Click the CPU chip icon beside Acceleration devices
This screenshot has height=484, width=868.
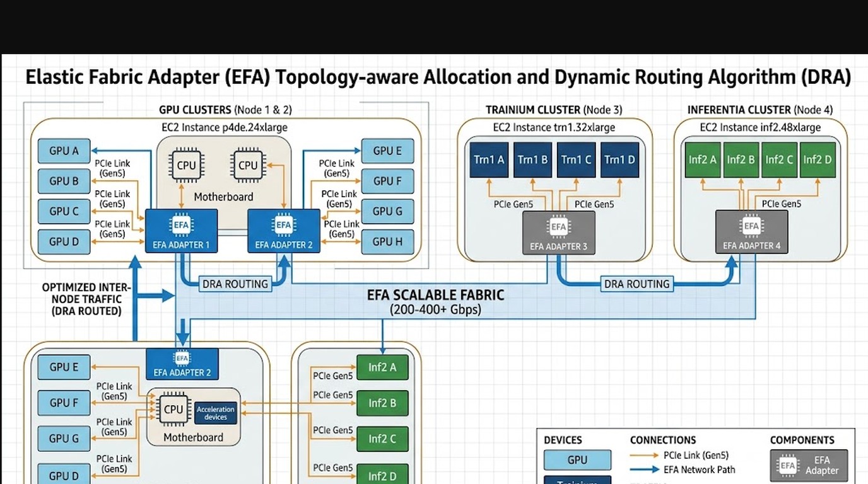[x=173, y=410]
